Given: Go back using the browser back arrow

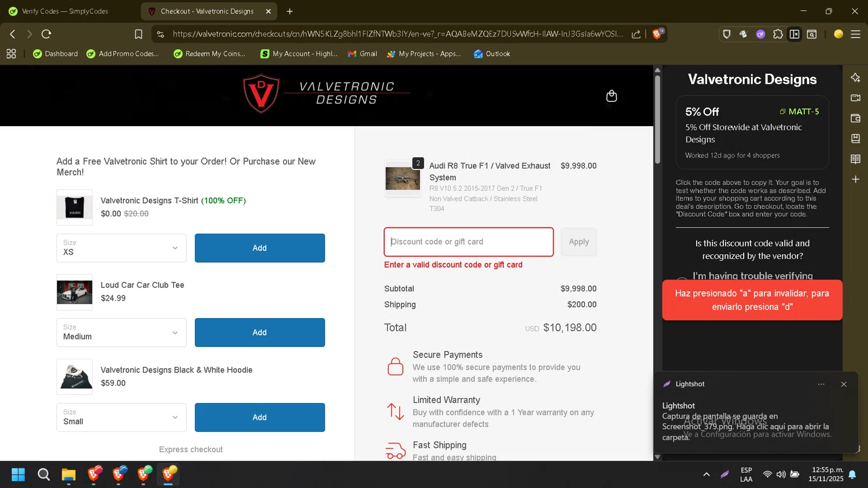Looking at the screenshot, I should pyautogui.click(x=12, y=34).
